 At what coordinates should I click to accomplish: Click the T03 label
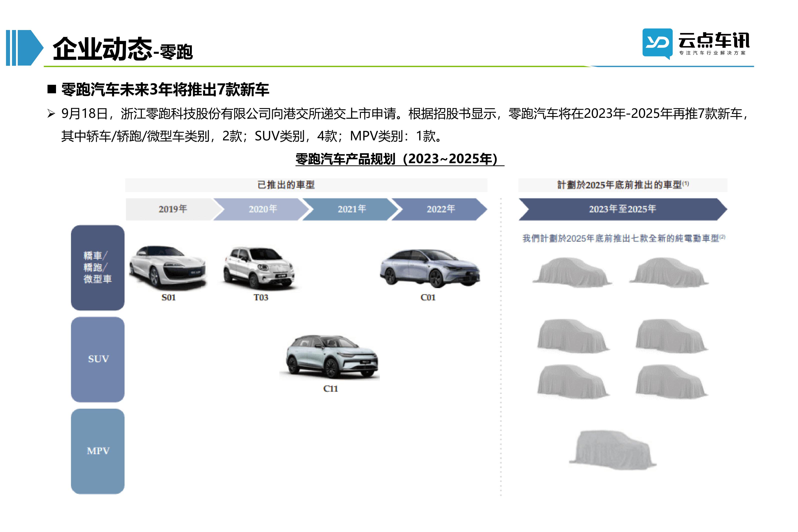tap(261, 298)
